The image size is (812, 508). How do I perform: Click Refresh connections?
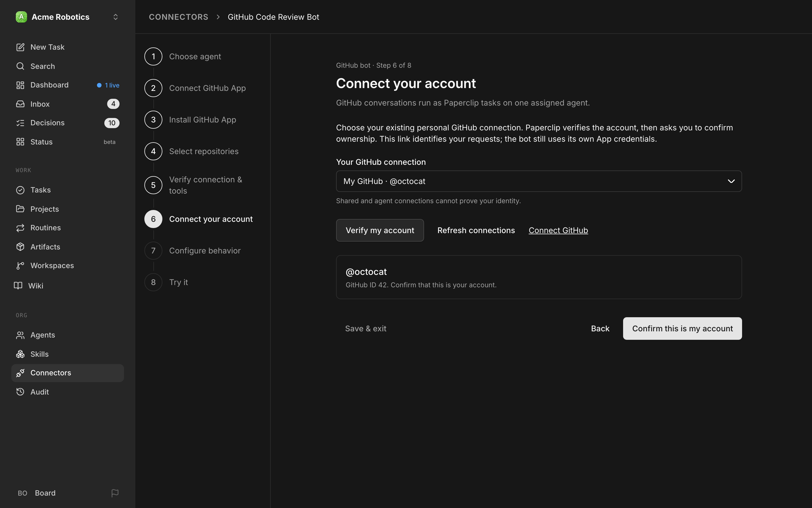tap(476, 230)
